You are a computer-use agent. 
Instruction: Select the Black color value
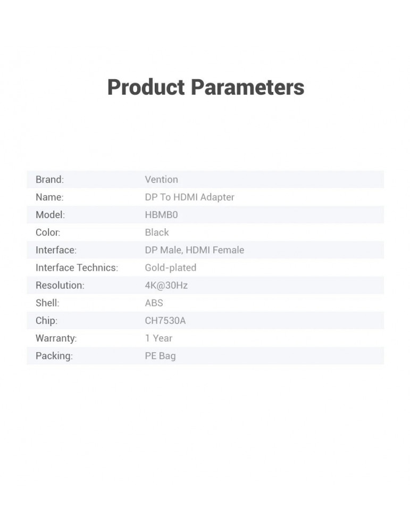point(157,232)
